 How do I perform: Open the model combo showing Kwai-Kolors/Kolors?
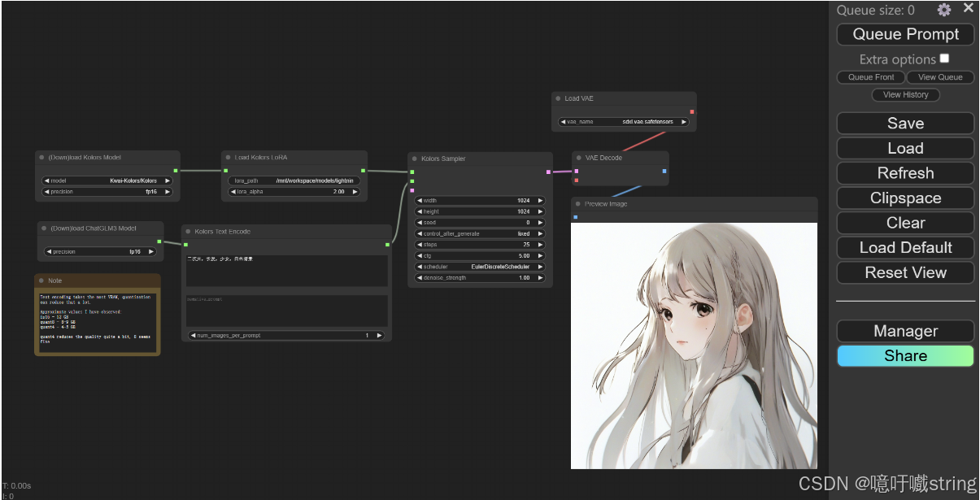(x=107, y=180)
